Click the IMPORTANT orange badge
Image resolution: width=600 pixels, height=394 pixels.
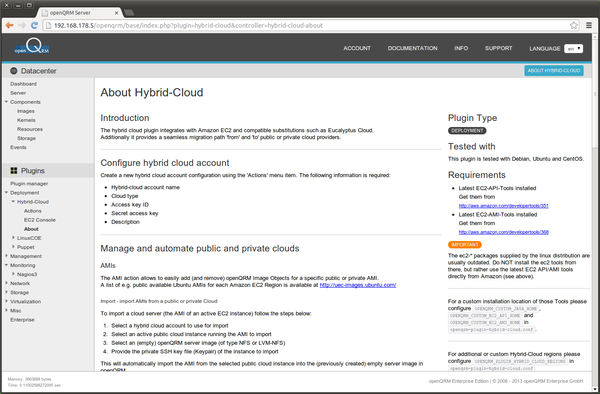[465, 245]
